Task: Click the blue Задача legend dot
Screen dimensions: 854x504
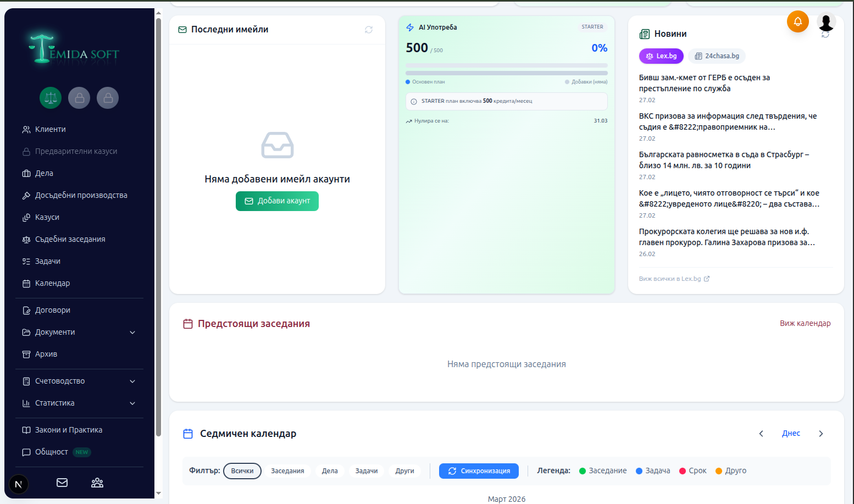Action: 639,471
